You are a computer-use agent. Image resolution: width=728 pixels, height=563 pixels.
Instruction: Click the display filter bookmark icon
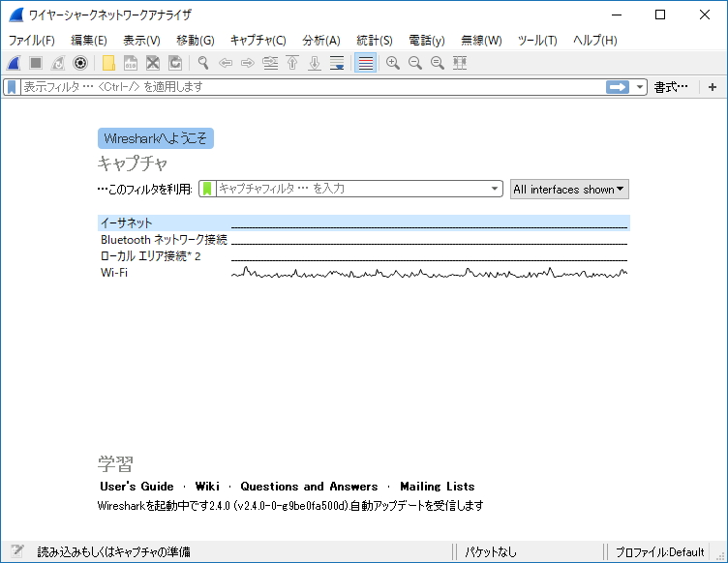pos(12,87)
